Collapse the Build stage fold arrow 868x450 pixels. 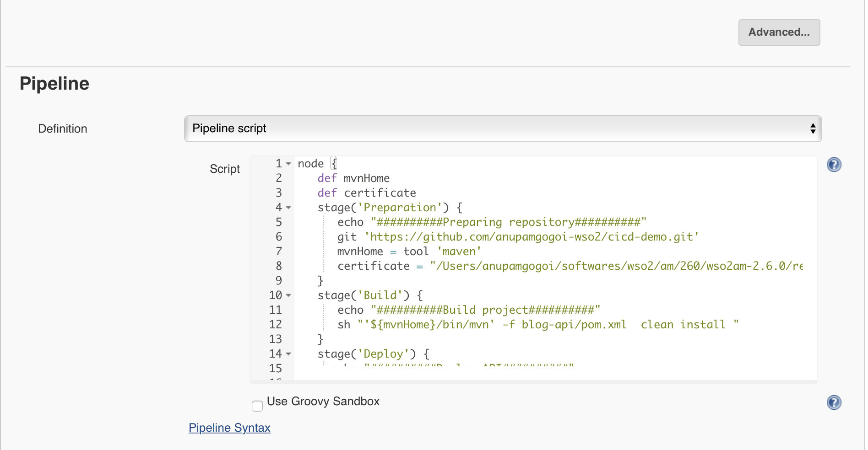tap(288, 295)
